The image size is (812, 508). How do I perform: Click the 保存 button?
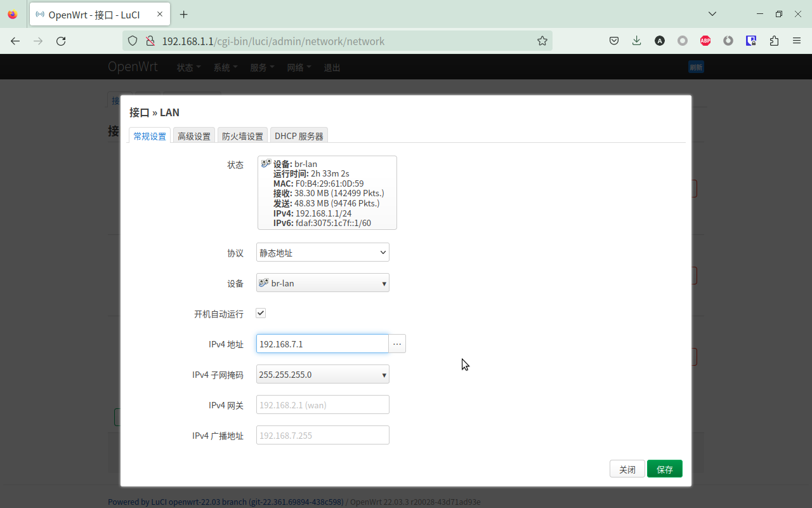(665, 469)
